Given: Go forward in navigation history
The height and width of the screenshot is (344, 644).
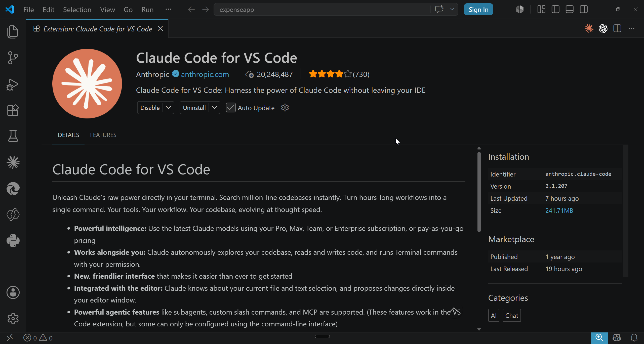Looking at the screenshot, I should coord(206,10).
